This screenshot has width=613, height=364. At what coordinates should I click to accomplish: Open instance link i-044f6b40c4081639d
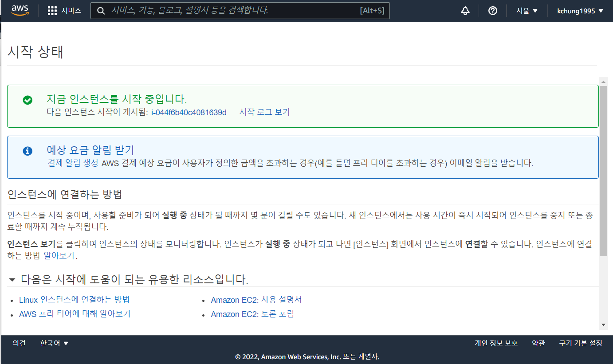coord(189,112)
